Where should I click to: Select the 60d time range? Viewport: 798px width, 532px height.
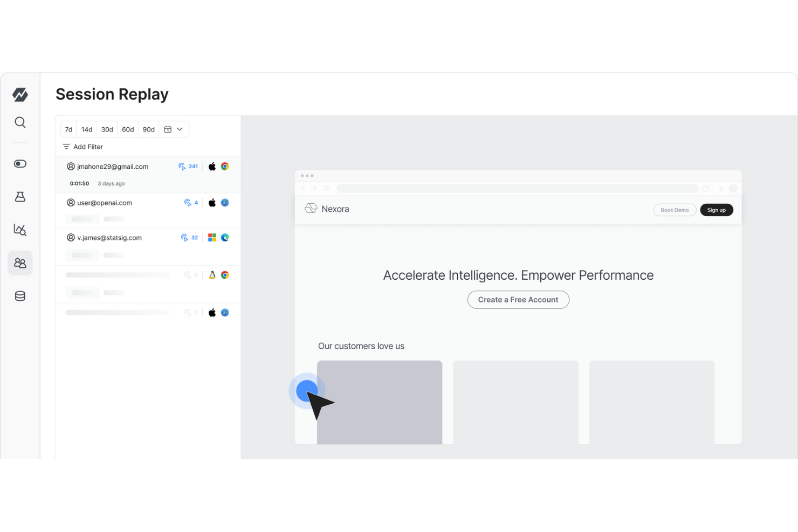128,129
